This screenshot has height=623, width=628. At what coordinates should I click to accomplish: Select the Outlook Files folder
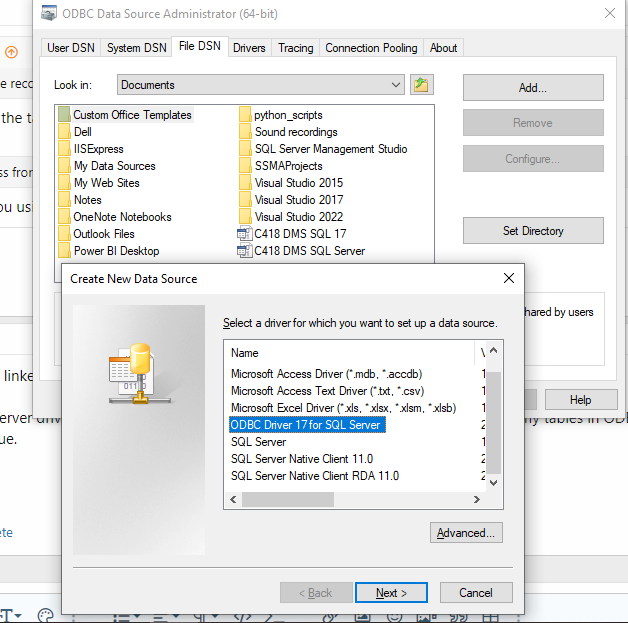click(97, 234)
